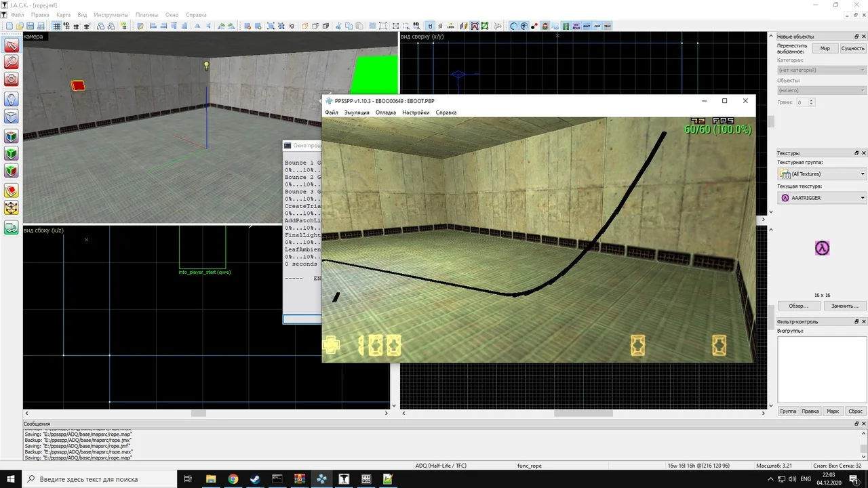Select the Vertex manipulation tool
868x488 pixels.
pos(12,209)
